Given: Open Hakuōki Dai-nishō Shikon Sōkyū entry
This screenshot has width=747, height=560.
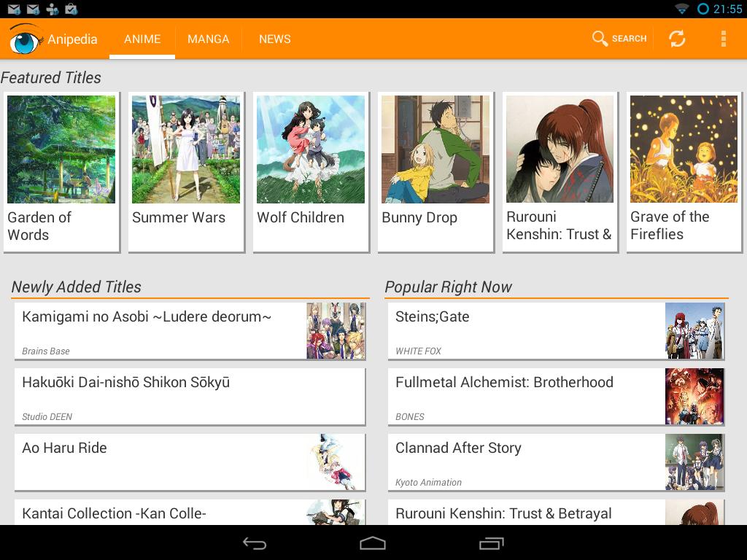Looking at the screenshot, I should [190, 397].
